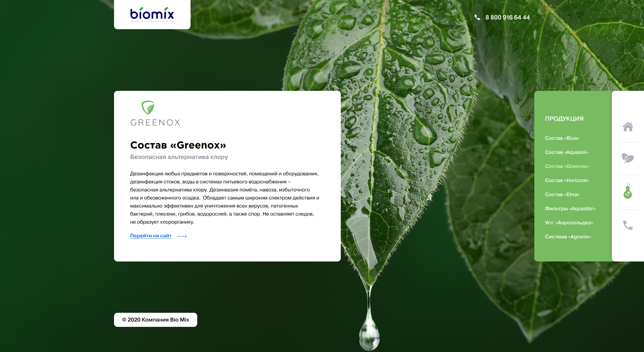Go to Фильтры «Aquastar» page
Viewport: 644px width, 352px height.
pyautogui.click(x=570, y=209)
